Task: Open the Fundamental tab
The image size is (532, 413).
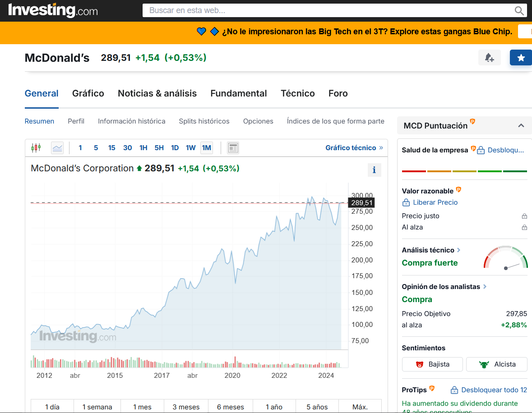Action: (x=239, y=94)
